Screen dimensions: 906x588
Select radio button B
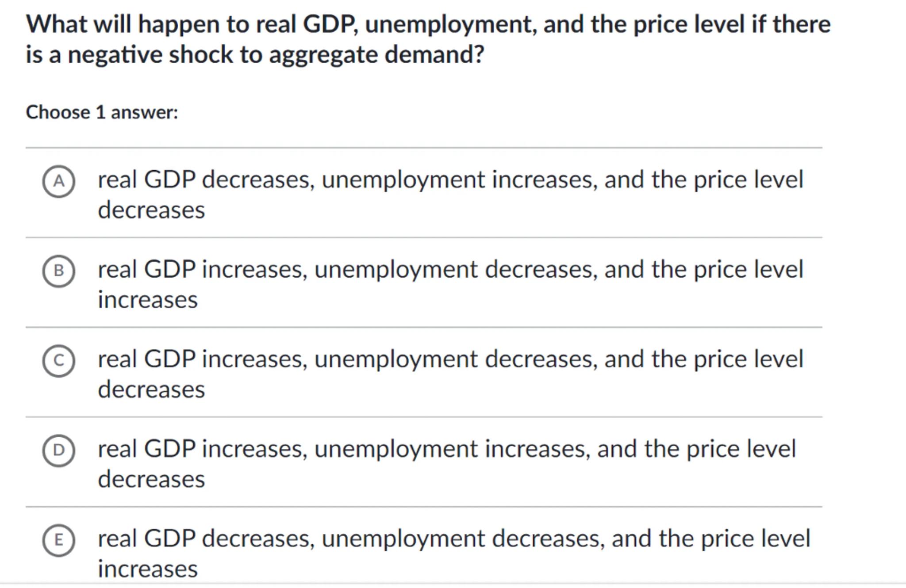[59, 271]
